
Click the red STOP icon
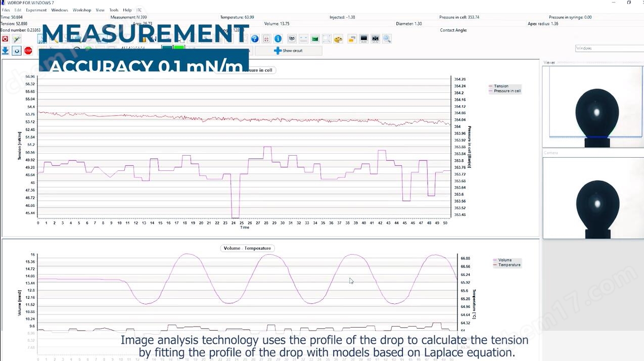[x=28, y=51]
